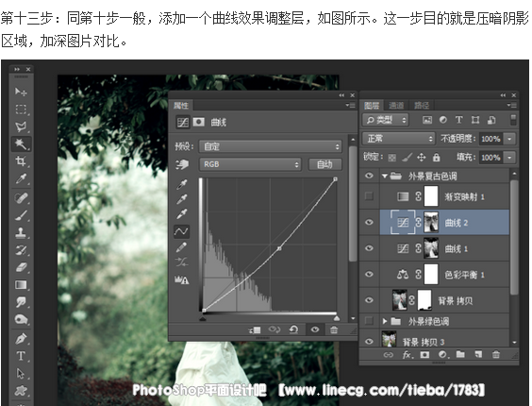Switch to the 通道 tab
This screenshot has width=532, height=406.
click(x=396, y=106)
